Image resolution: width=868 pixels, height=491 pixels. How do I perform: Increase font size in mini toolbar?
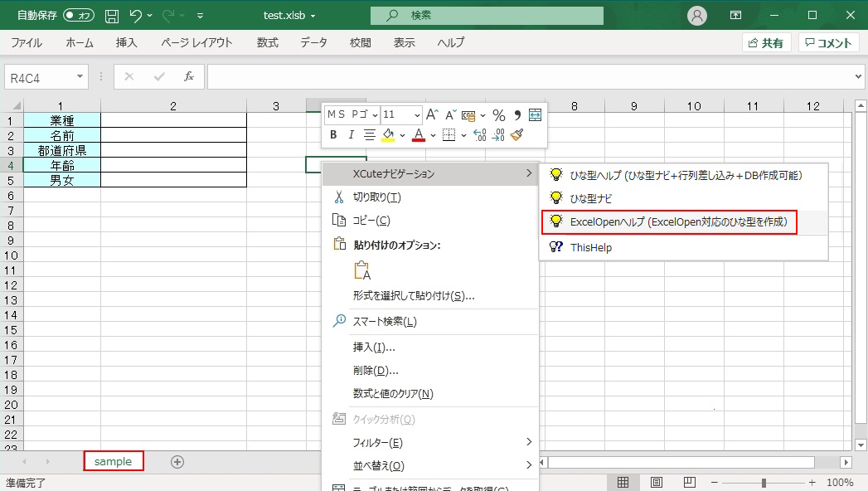coord(432,114)
